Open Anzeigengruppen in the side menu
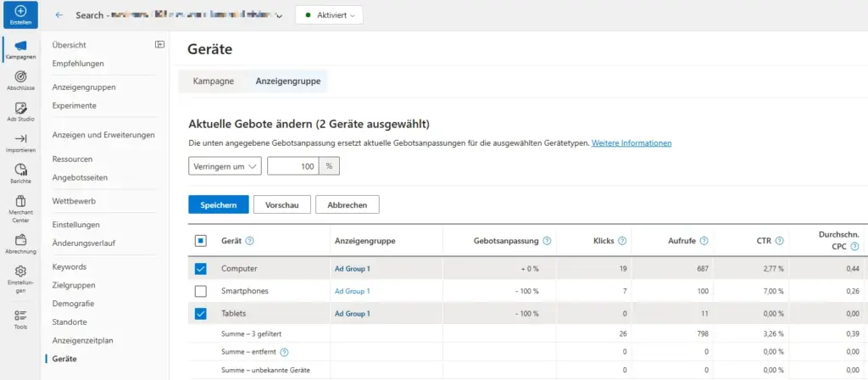 [x=84, y=87]
